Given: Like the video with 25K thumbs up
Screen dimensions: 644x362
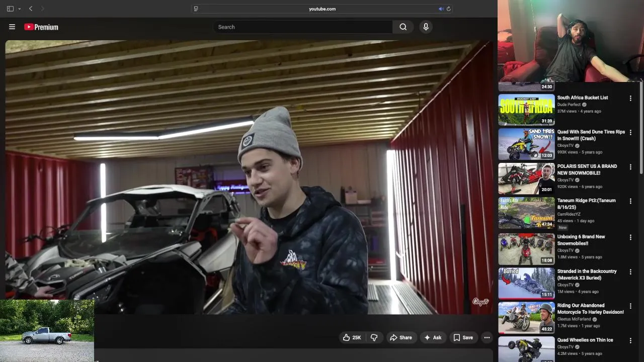Looking at the screenshot, I should (x=352, y=337).
